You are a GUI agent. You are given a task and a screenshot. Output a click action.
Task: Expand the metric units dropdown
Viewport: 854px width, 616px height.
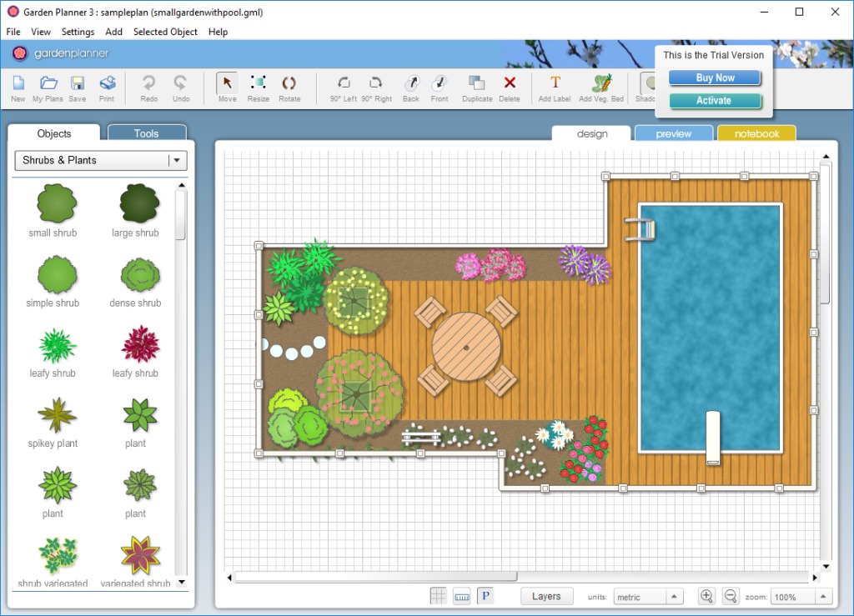tap(675, 597)
